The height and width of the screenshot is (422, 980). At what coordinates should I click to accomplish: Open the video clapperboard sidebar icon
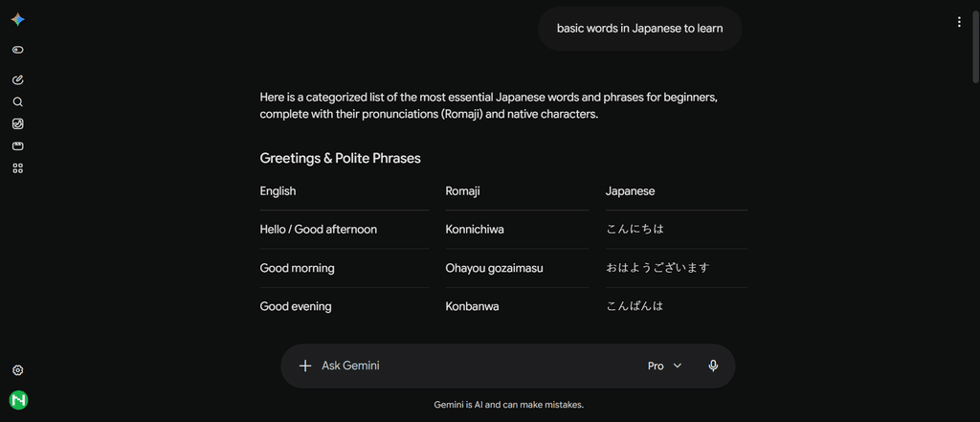(17, 146)
